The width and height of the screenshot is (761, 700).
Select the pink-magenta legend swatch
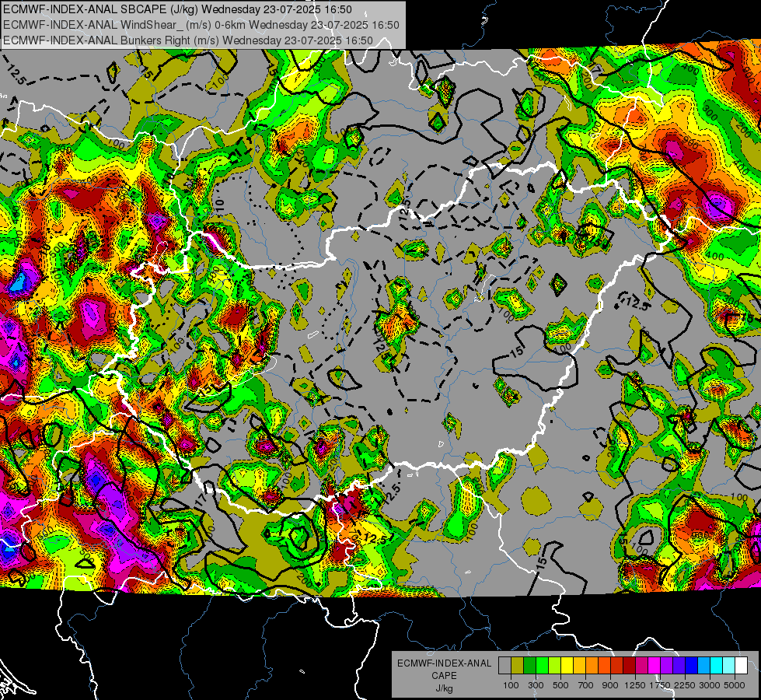(641, 665)
